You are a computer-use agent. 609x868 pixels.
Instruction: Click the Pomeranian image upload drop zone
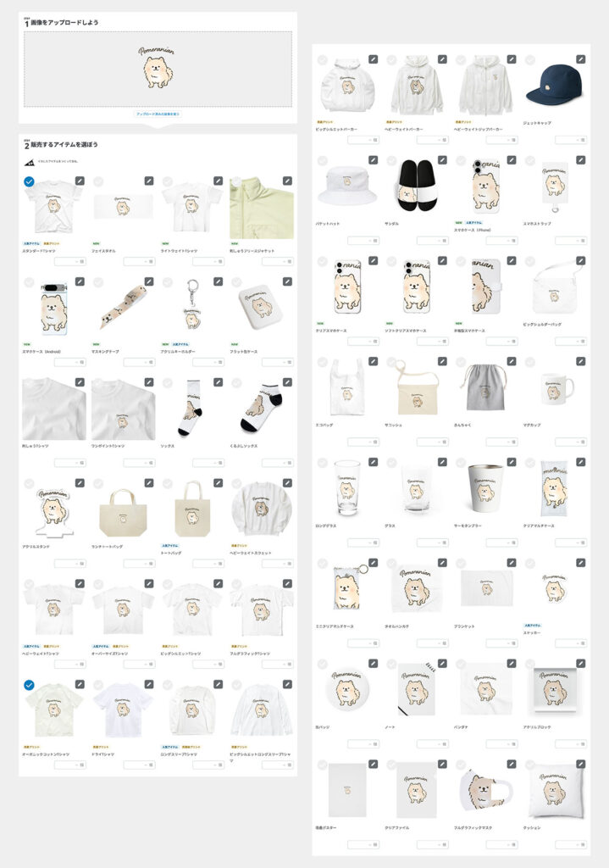click(x=158, y=70)
